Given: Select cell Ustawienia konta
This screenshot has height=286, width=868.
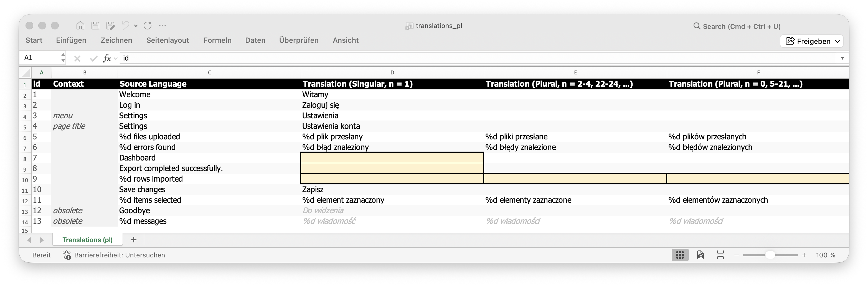Looking at the screenshot, I should click(x=392, y=126).
